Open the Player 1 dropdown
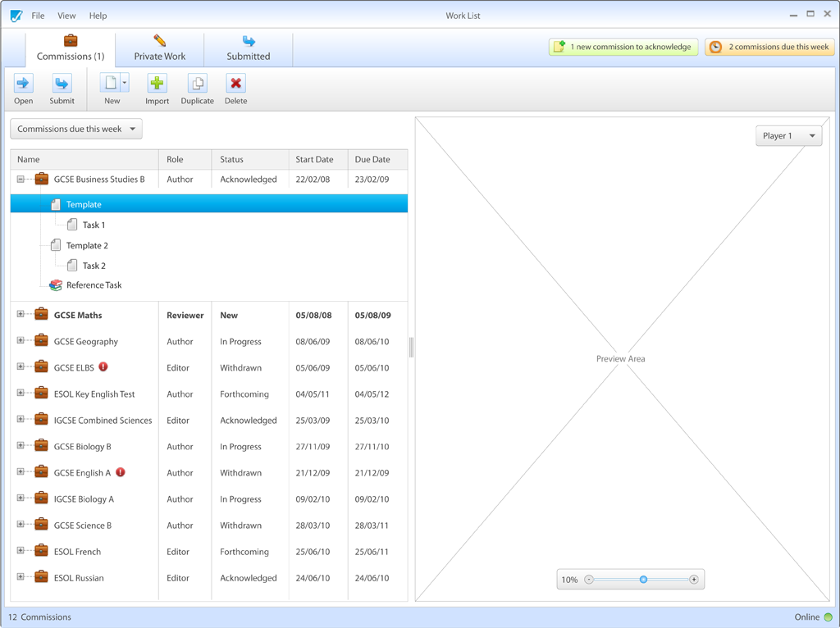 point(788,136)
